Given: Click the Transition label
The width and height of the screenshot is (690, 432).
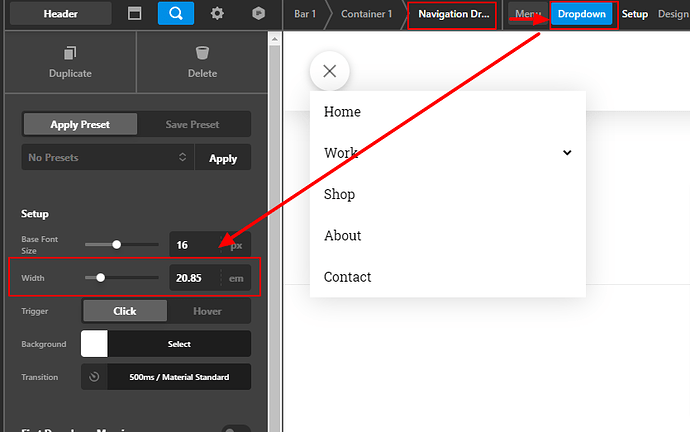Looking at the screenshot, I should pos(40,377).
